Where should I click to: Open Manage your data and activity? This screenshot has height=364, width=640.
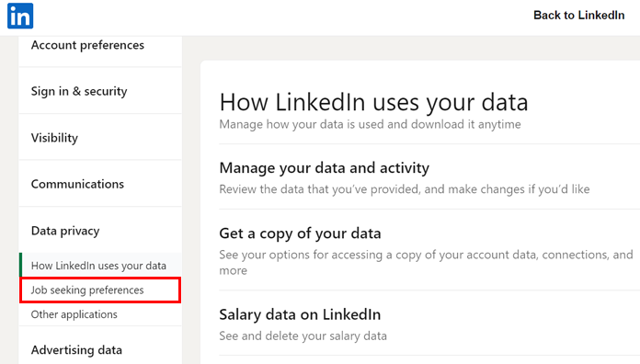(324, 167)
